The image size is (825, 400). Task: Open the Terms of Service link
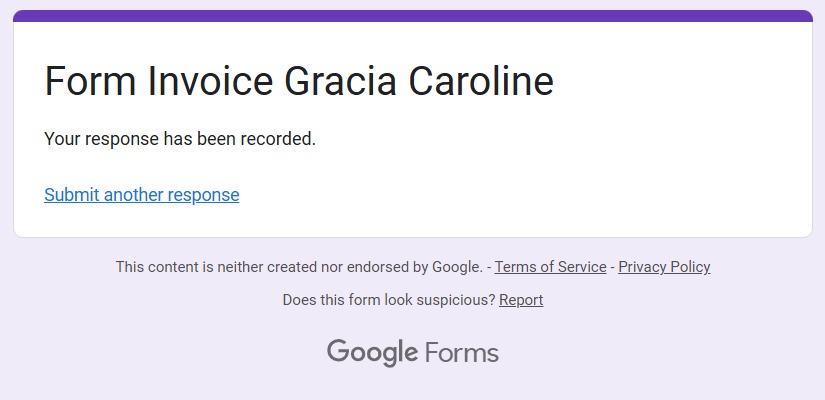click(550, 267)
